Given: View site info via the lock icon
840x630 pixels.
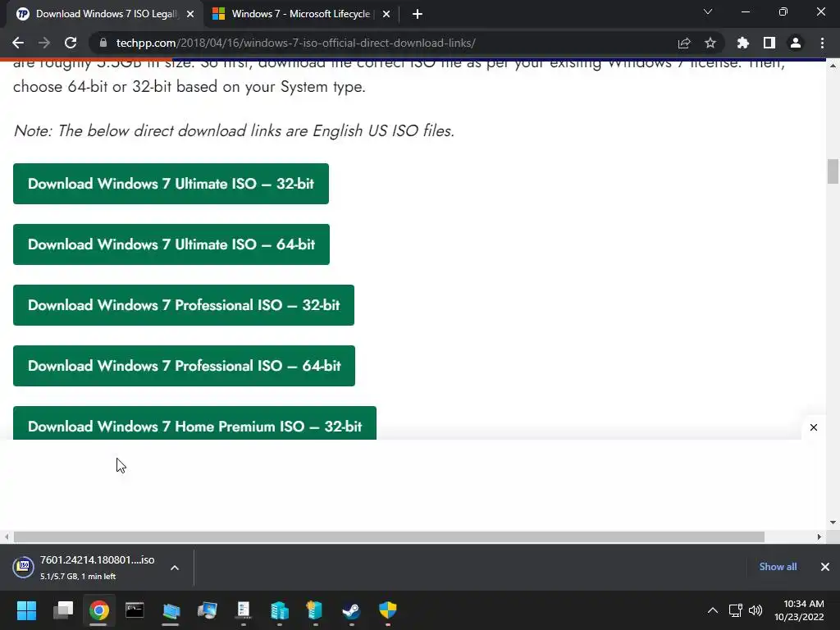Looking at the screenshot, I should 103,43.
